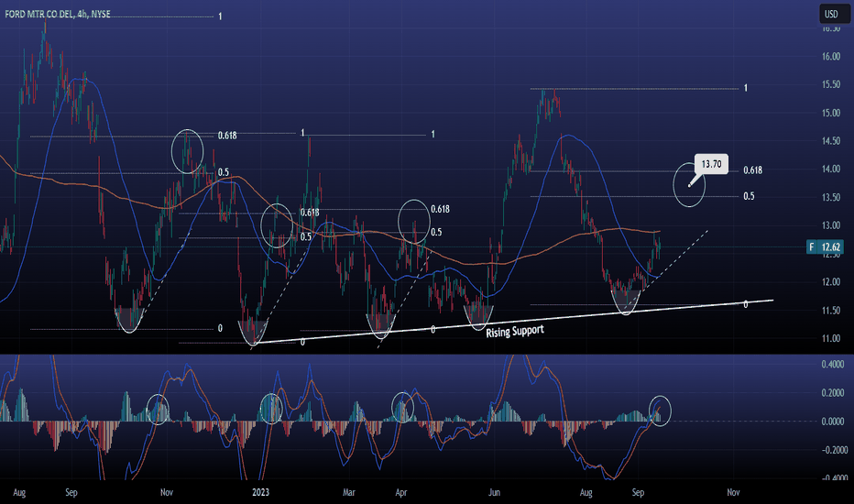Select the F 12.62 current price label
Screen dimensions: 854x504
click(x=825, y=247)
